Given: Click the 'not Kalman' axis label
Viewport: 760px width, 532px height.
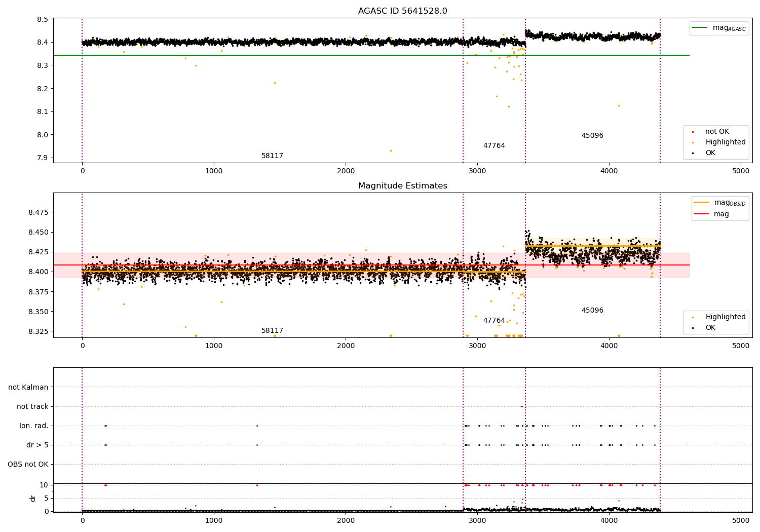Looking at the screenshot, I should [28, 388].
